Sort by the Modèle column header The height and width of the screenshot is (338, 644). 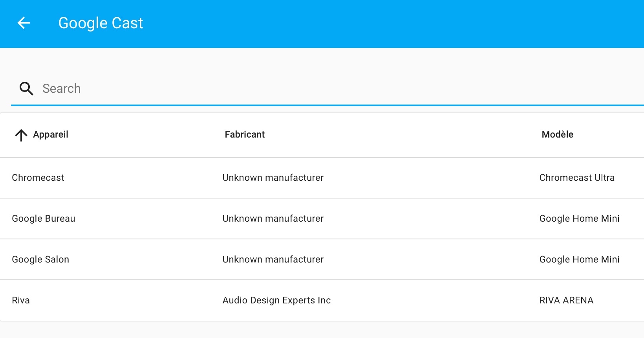click(x=557, y=134)
